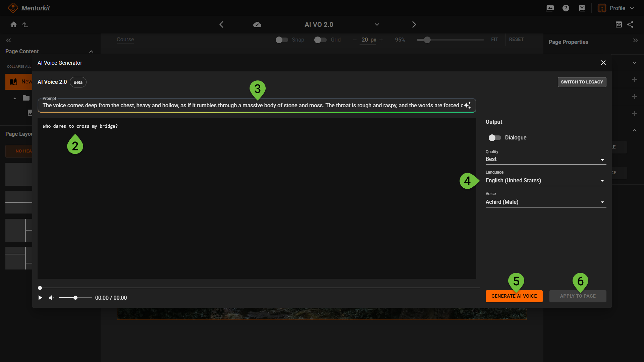
Task: Open the media library icon
Action: 550,8
